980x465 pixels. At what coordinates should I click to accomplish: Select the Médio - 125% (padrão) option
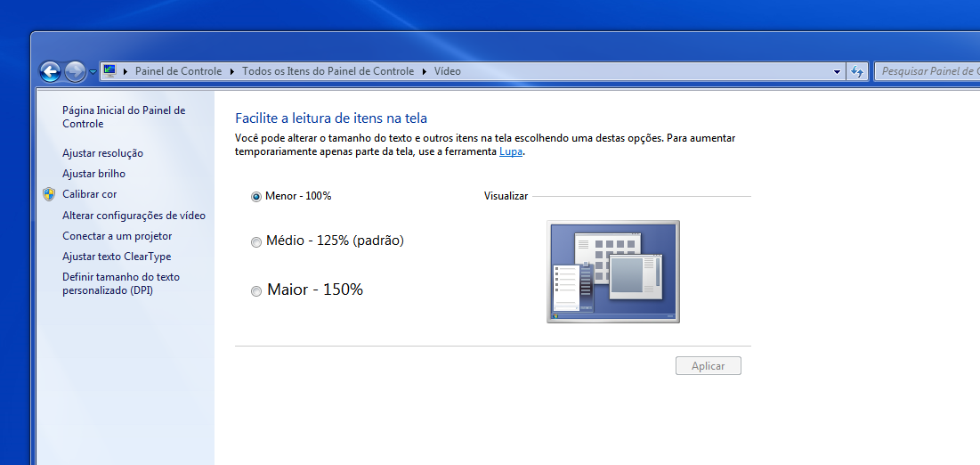256,241
